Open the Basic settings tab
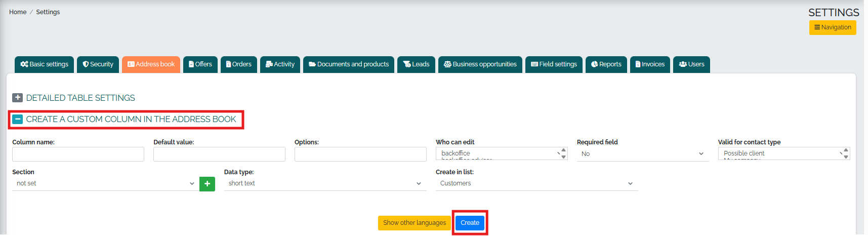 (45, 64)
